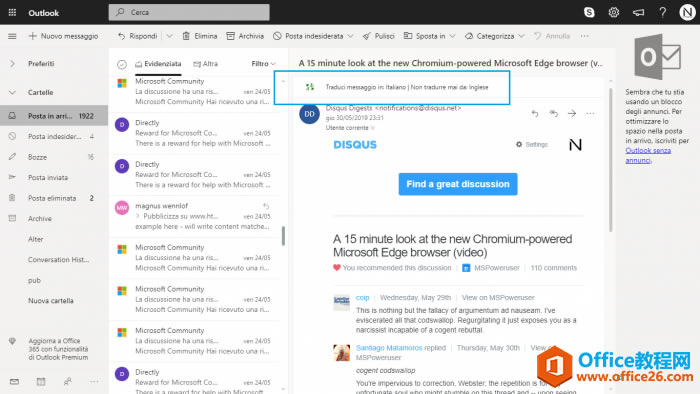This screenshot has width=700, height=394.
Task: Click inside the Cerca search box
Action: click(189, 12)
